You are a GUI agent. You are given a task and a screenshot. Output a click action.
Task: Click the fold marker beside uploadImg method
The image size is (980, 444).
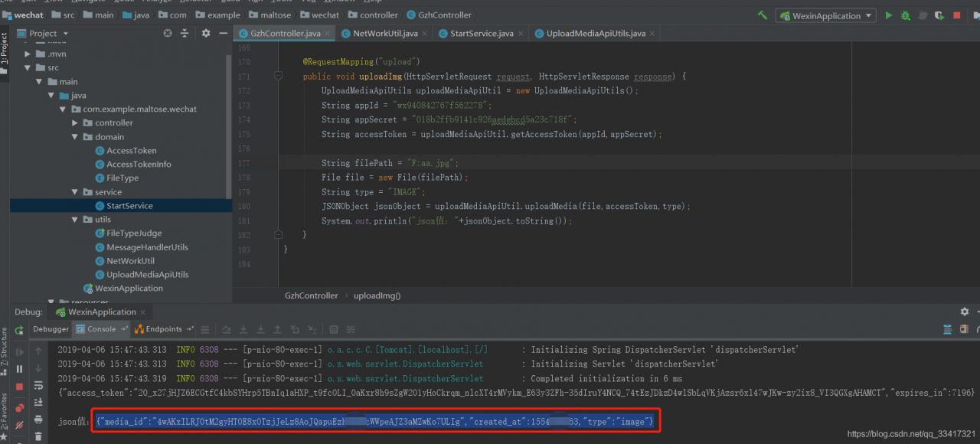279,77
